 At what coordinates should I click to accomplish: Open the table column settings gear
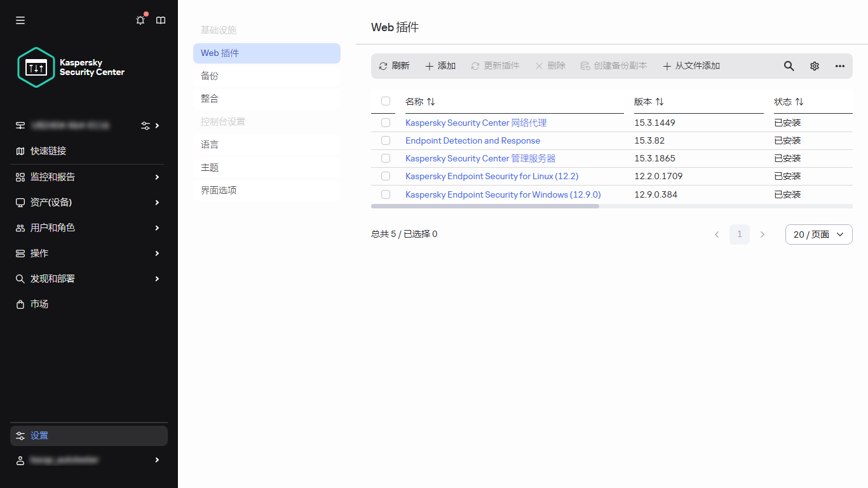(814, 65)
